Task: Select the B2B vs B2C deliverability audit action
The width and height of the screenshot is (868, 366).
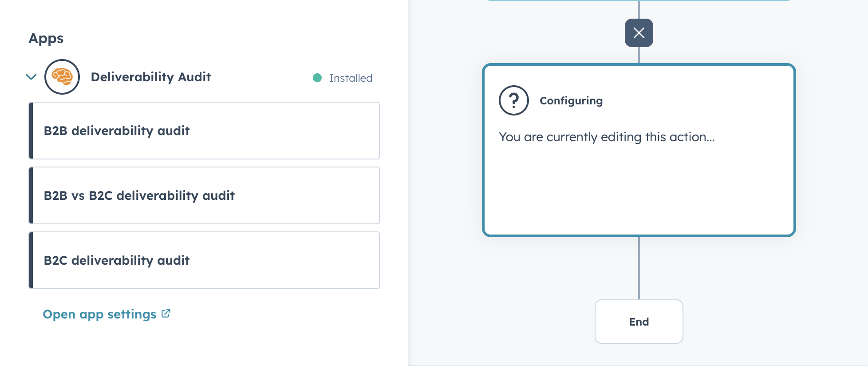Action: [204, 195]
